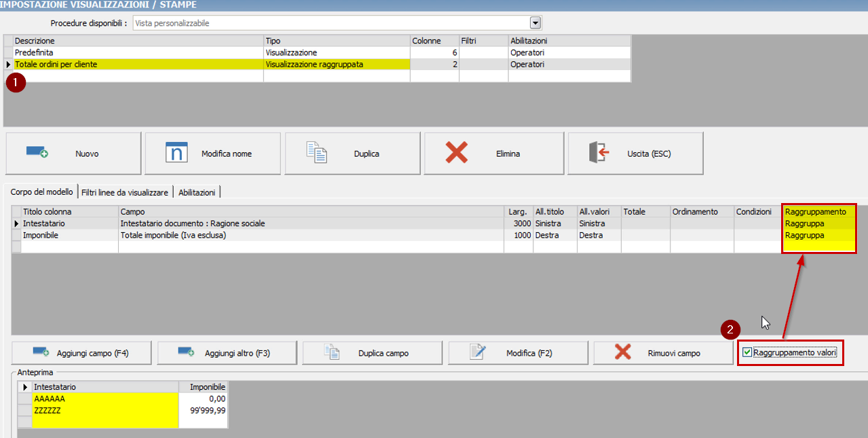The height and width of the screenshot is (438, 868).
Task: Click the Aggiungi campo (F4) icon
Action: pyautogui.click(x=41, y=352)
